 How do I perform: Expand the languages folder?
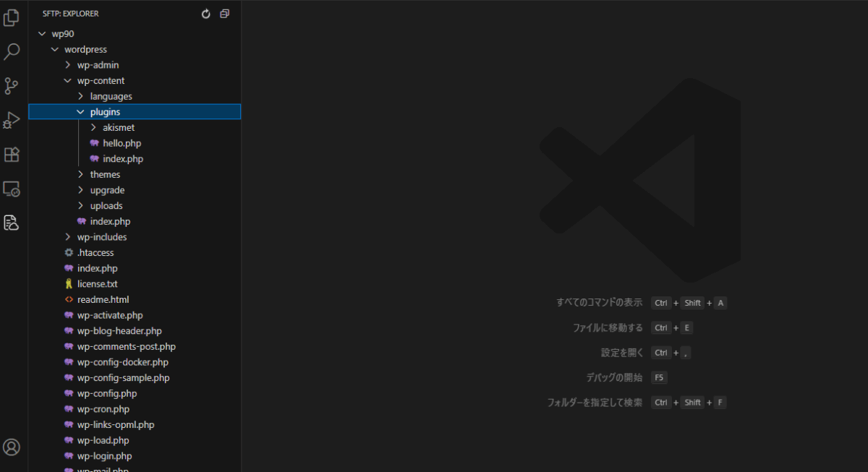[x=81, y=96]
